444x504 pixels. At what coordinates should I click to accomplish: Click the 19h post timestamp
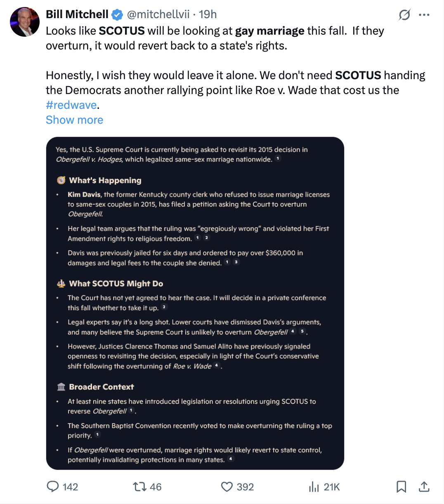coord(208,14)
